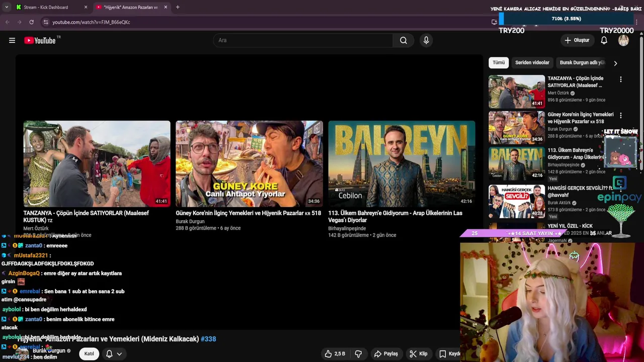Click the install app icon in the address bar
644x362 pixels.
click(494, 22)
